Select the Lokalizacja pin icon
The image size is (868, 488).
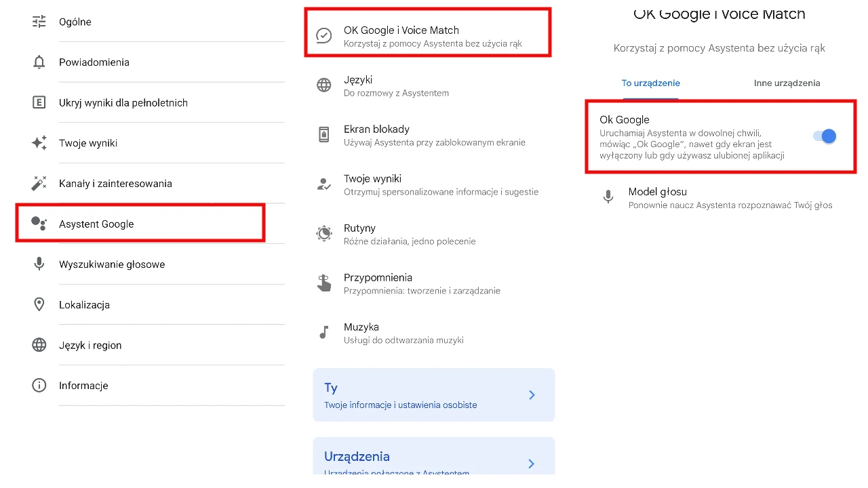tap(39, 304)
